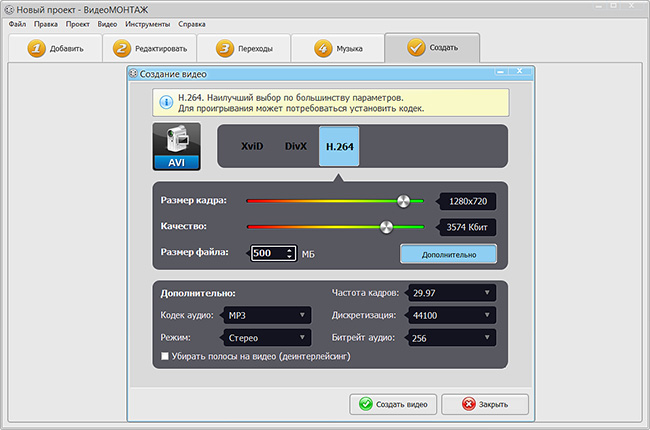Open the Справка menu
The height and width of the screenshot is (430, 650).
point(192,24)
